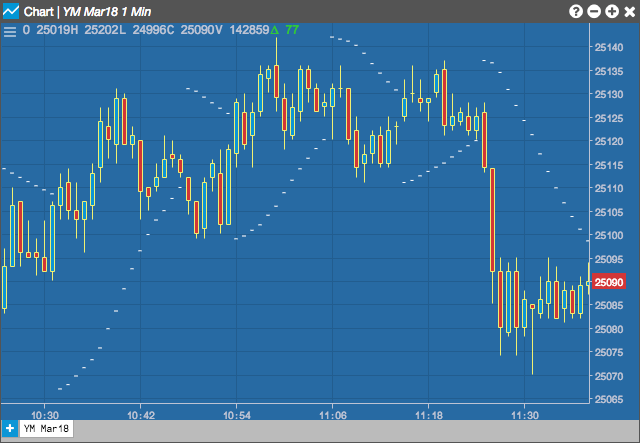Viewport: 640px width, 443px height.
Task: Click the 25065 price axis label
Action: 609,399
